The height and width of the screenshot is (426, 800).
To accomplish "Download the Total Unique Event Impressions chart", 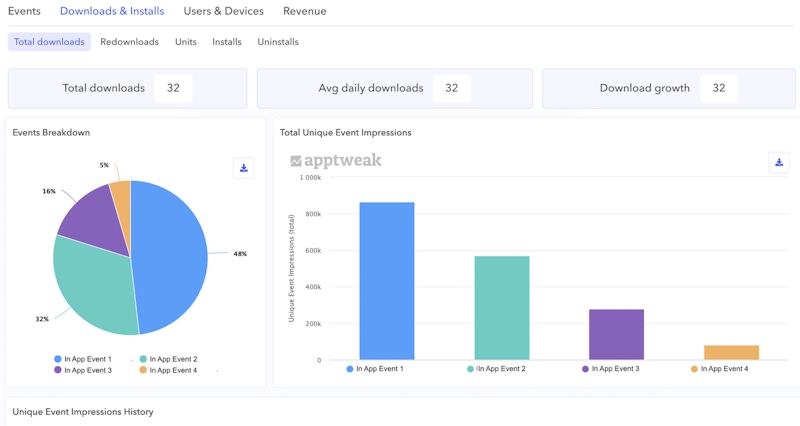I will click(x=779, y=162).
